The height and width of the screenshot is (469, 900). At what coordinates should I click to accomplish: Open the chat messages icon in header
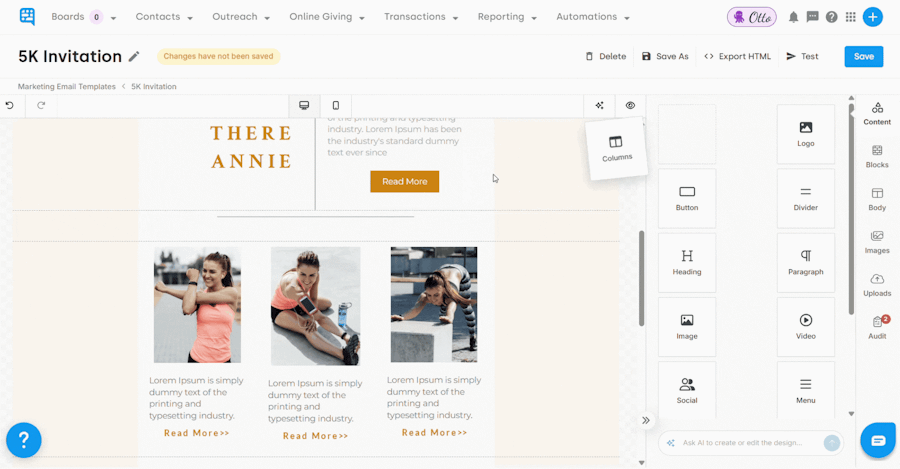click(812, 17)
